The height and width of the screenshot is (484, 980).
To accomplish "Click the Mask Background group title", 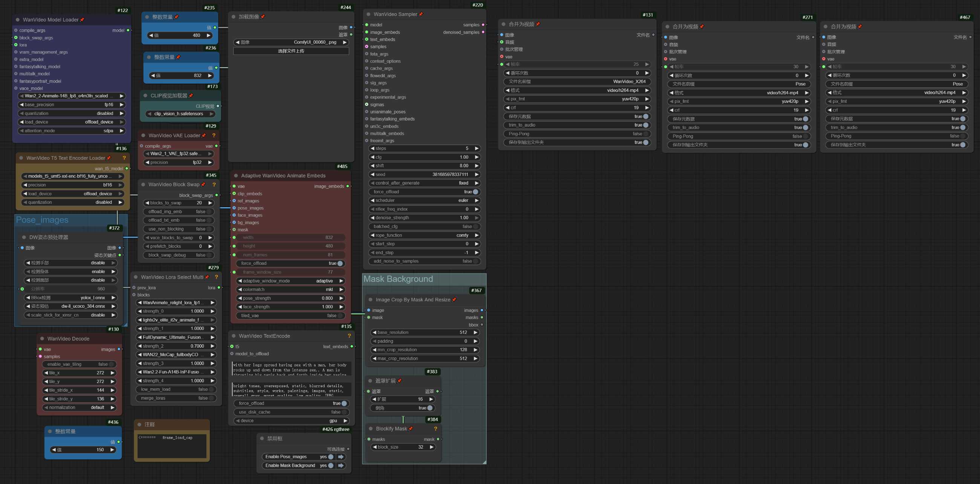I will 398,279.
